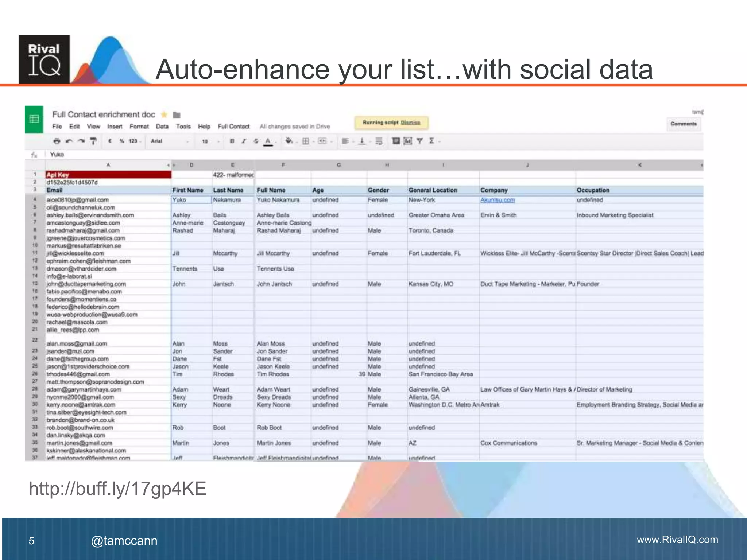Screen dimensions: 747x560
Task: Click the Print icon in the toolbar
Action: tap(57, 141)
